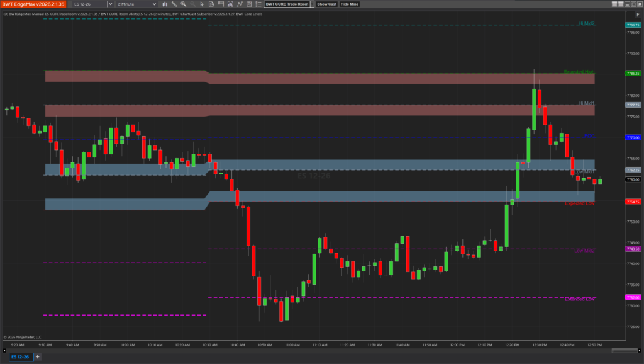Click the 12:30 PM time axis label
Screen dimensions: 644x364
click(x=540, y=344)
